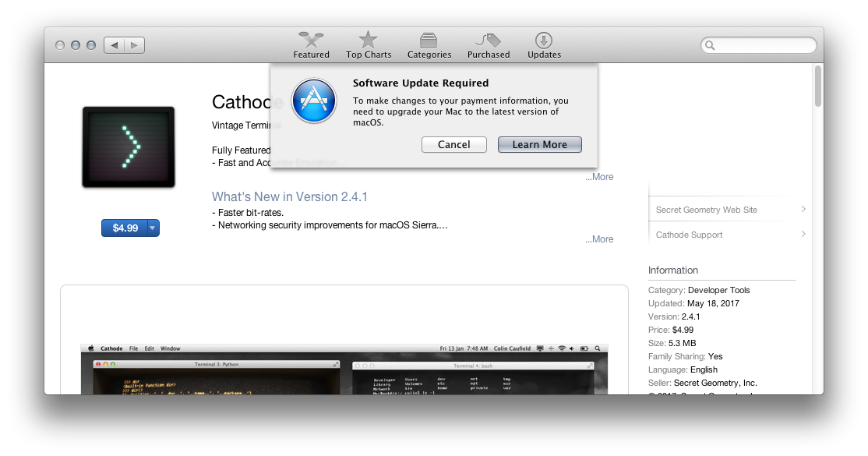Click the Wi-Fi icon in screenshot menu bar
Image resolution: width=868 pixels, height=456 pixels.
[x=562, y=348]
